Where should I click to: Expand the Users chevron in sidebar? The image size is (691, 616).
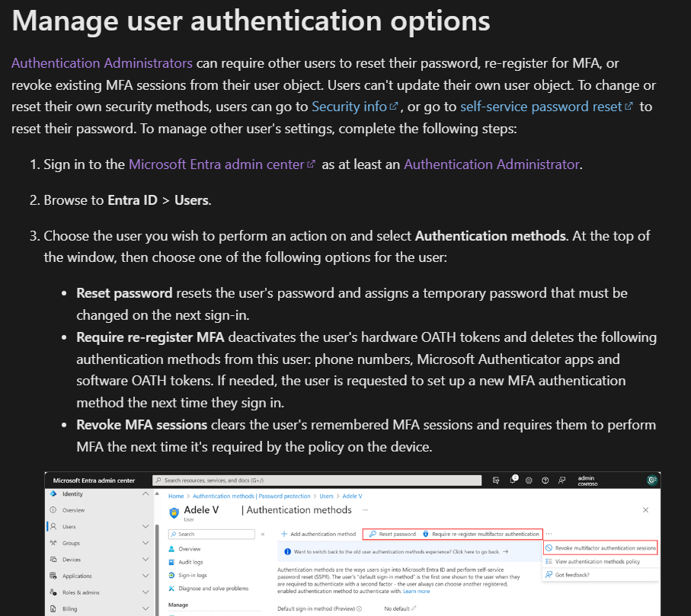click(x=146, y=526)
